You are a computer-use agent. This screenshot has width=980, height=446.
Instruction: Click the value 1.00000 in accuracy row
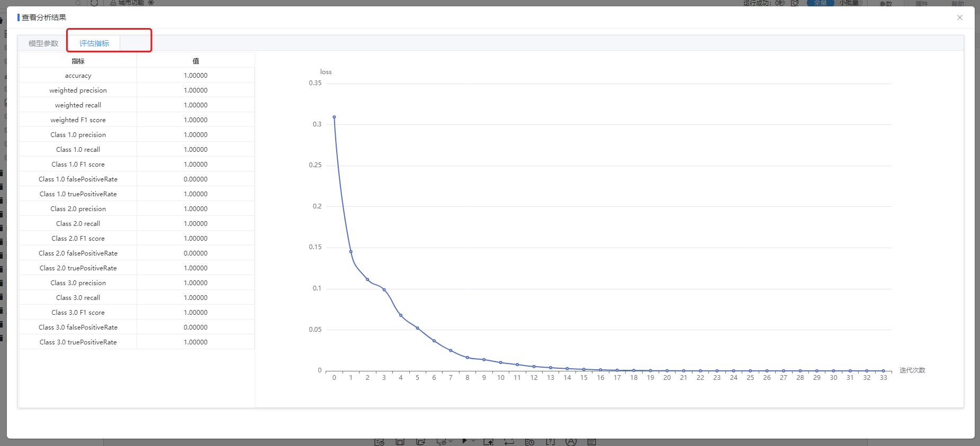point(195,76)
